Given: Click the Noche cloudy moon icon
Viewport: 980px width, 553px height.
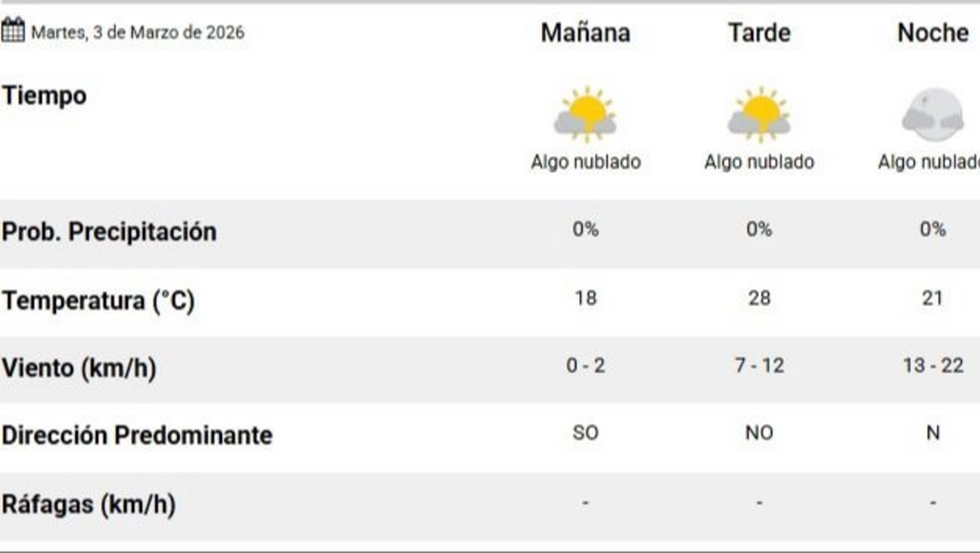Looking at the screenshot, I should (x=933, y=114).
